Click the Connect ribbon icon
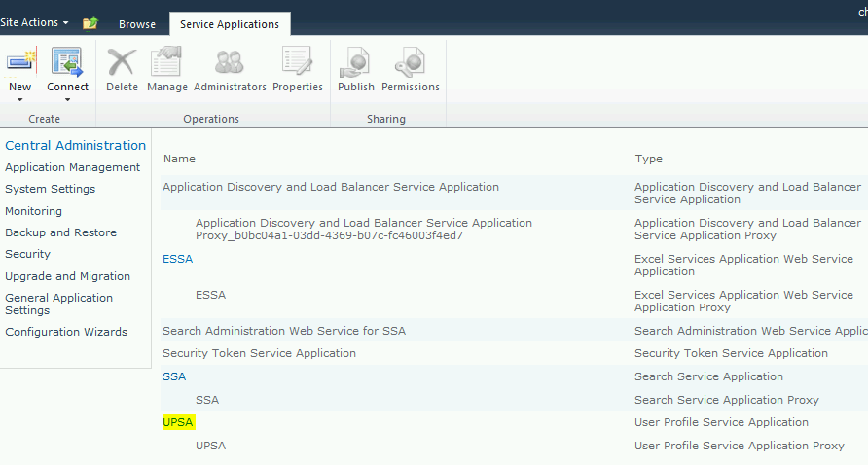This screenshot has height=465, width=868. (x=67, y=63)
